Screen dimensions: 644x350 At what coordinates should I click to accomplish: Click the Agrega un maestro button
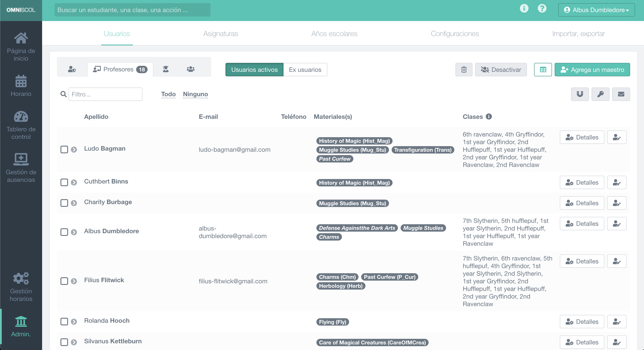click(x=592, y=70)
